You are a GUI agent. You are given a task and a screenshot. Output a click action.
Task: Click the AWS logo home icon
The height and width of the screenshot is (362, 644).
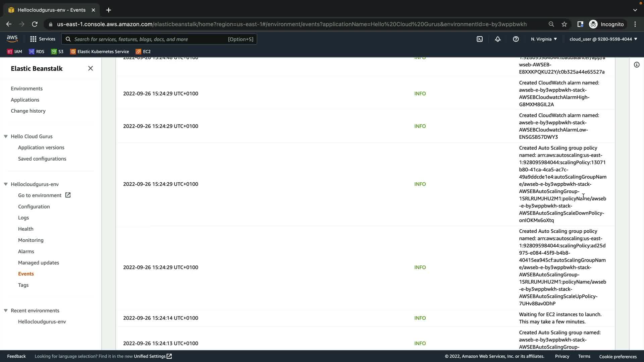tap(12, 39)
